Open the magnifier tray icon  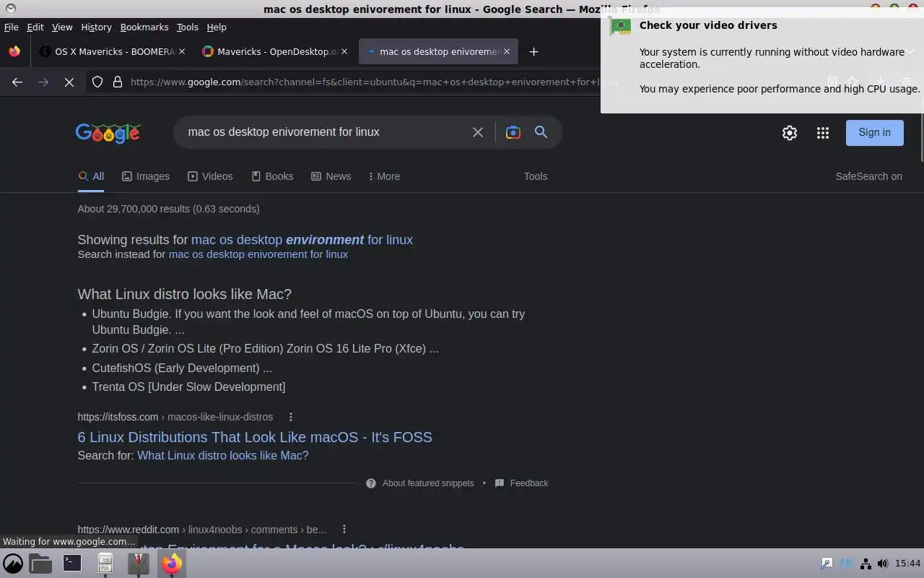point(827,564)
